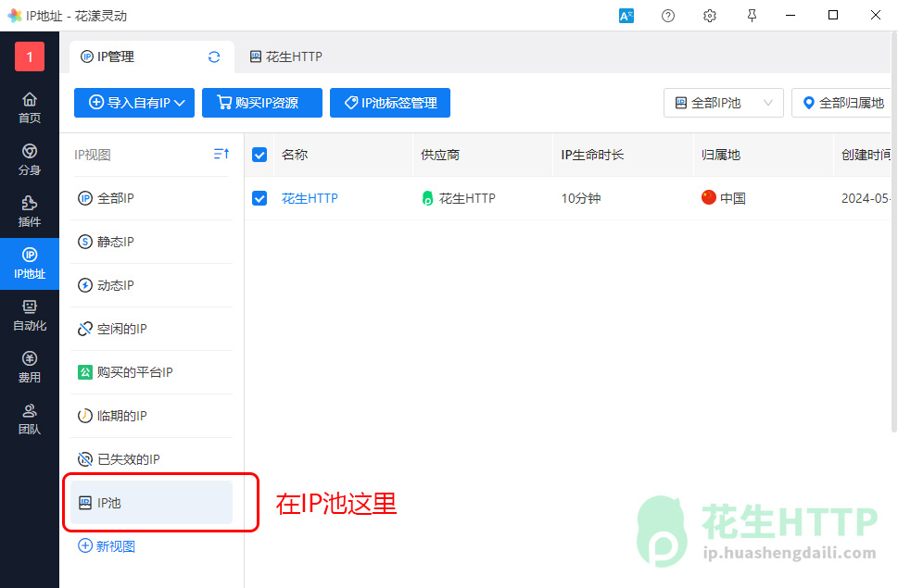Open help via question mark icon

tap(668, 16)
